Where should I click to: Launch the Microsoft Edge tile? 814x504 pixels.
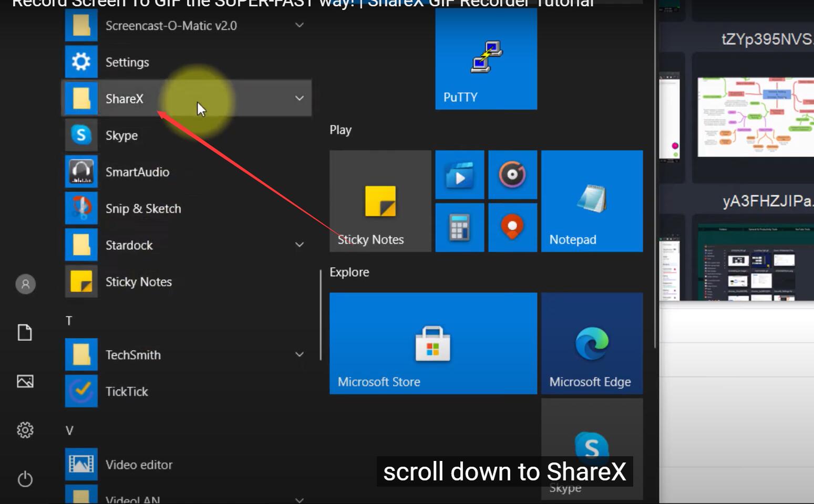pos(592,343)
